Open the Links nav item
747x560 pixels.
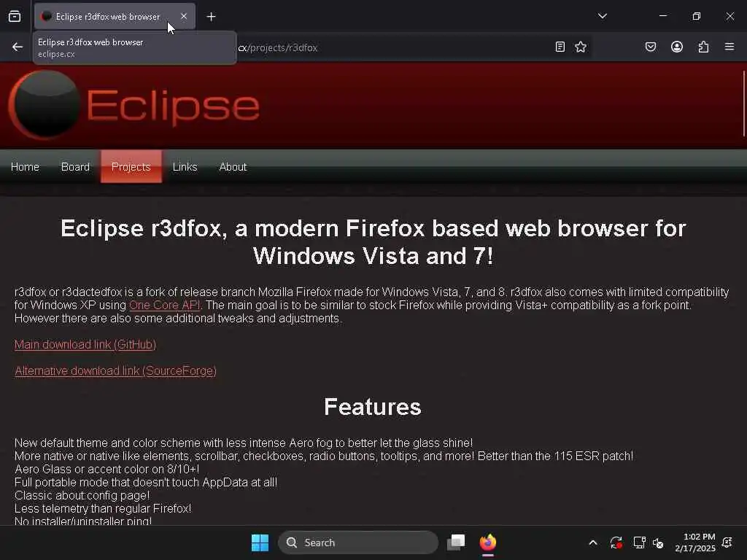pos(185,167)
